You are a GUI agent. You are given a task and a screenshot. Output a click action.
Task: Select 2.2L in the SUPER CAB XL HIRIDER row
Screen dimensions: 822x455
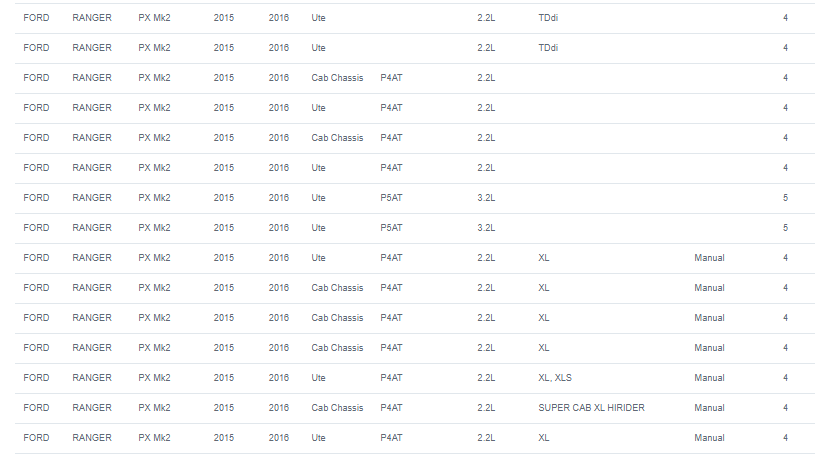click(x=486, y=408)
